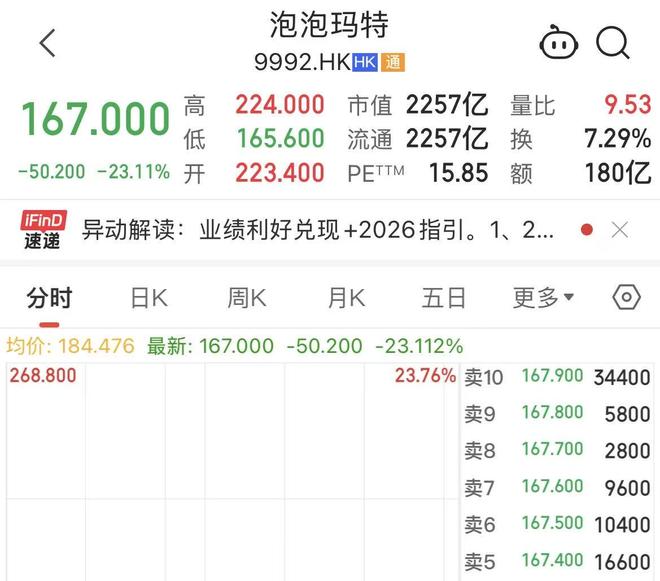Image resolution: width=660 pixels, height=581 pixels.
Task: Select the 卖5 order row 167.400
Action: pos(557,562)
